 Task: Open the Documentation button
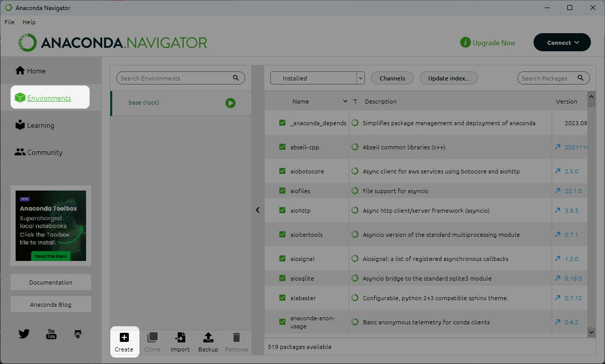pyautogui.click(x=51, y=282)
